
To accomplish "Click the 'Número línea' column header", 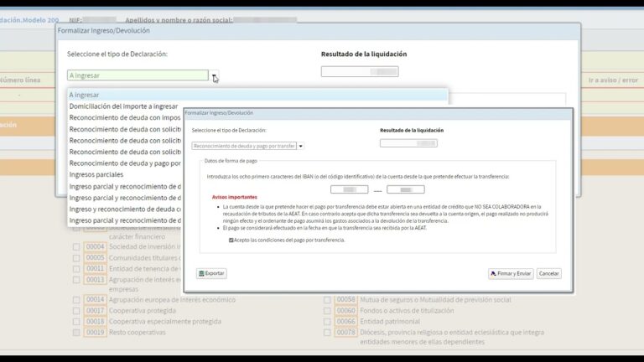I will (20, 80).
